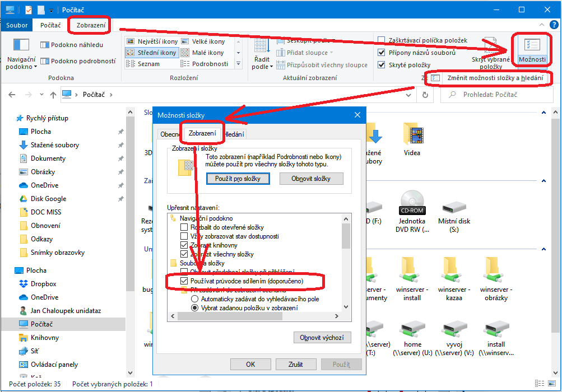The height and width of the screenshot is (392, 562).
Task: Select Střední ikony layout
Action: pyautogui.click(x=152, y=53)
